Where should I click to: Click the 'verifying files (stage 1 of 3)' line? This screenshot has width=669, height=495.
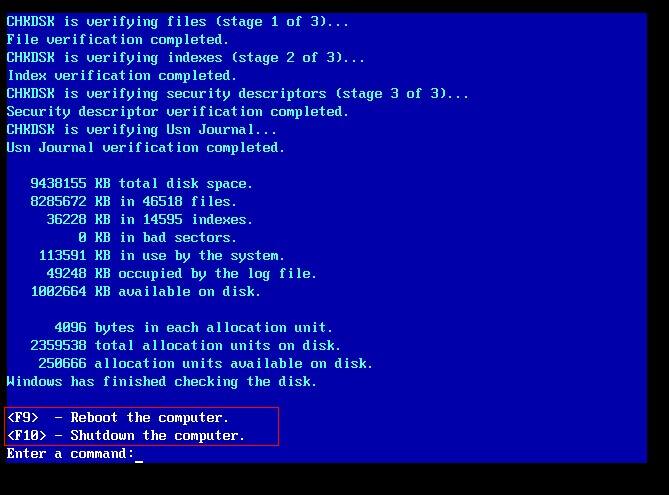(177, 21)
